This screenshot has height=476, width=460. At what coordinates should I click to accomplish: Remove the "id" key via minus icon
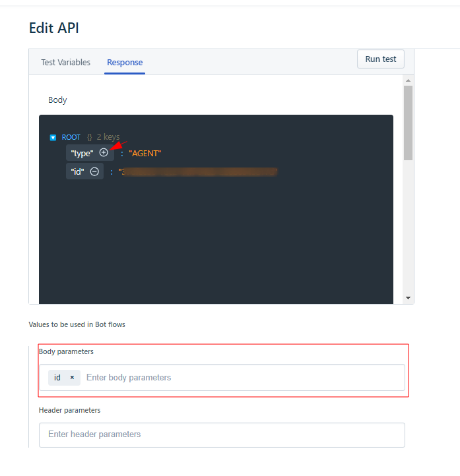click(x=94, y=171)
